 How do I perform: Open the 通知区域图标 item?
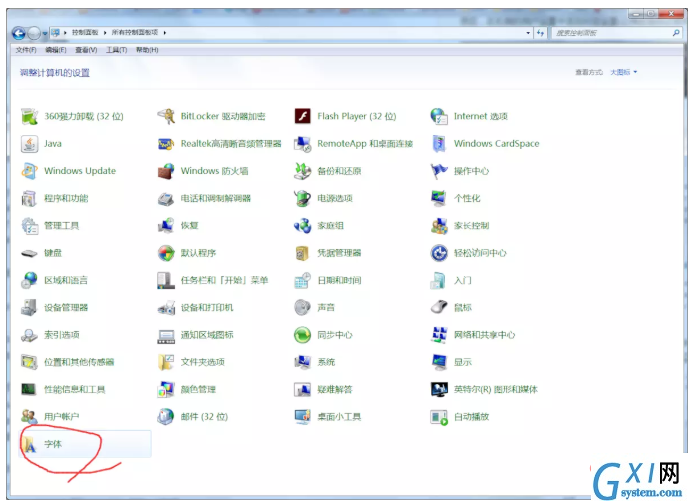[x=196, y=335]
